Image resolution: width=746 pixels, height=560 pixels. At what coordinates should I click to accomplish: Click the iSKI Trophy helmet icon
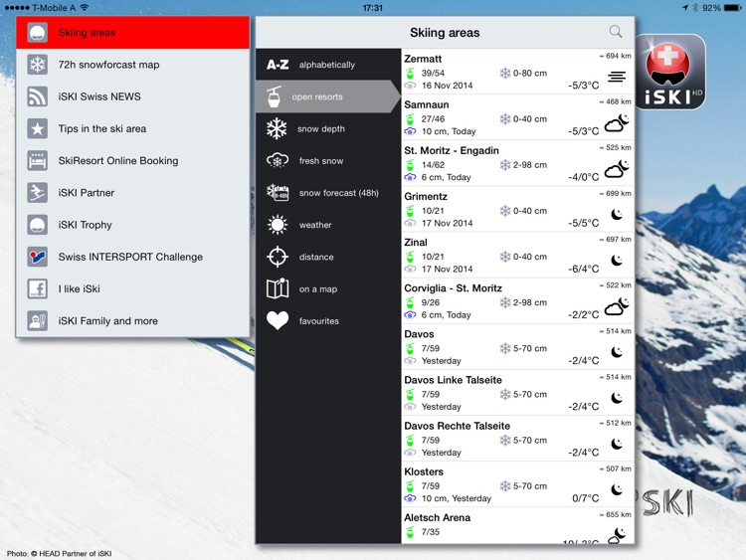(37, 225)
